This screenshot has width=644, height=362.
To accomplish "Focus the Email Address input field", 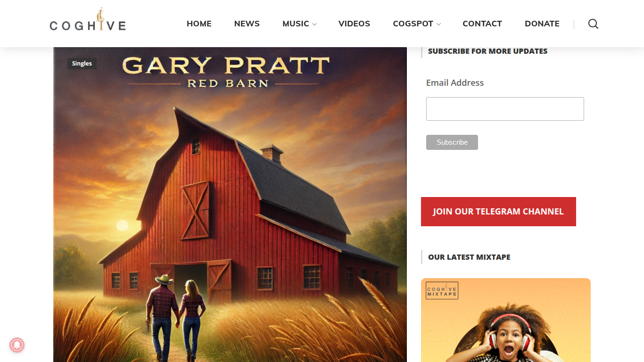I will pyautogui.click(x=505, y=109).
